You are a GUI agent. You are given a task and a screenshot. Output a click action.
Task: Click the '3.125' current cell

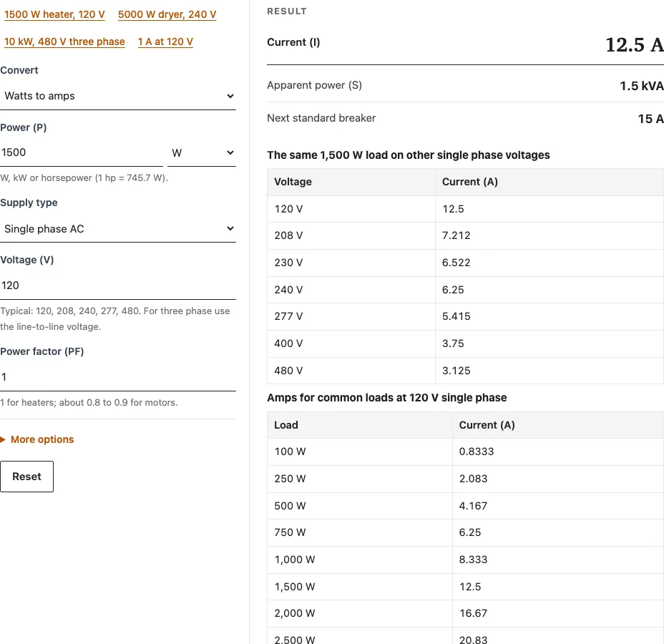(x=550, y=371)
